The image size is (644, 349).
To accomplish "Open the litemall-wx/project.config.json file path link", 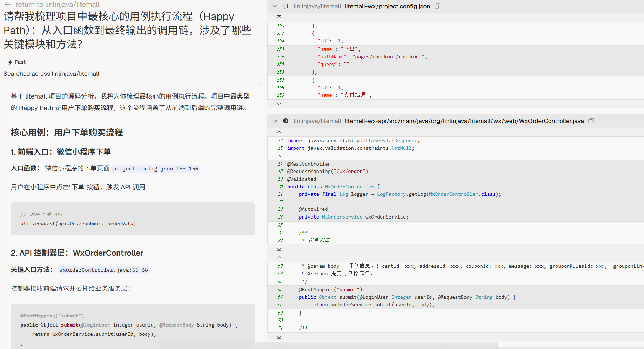I will (387, 6).
